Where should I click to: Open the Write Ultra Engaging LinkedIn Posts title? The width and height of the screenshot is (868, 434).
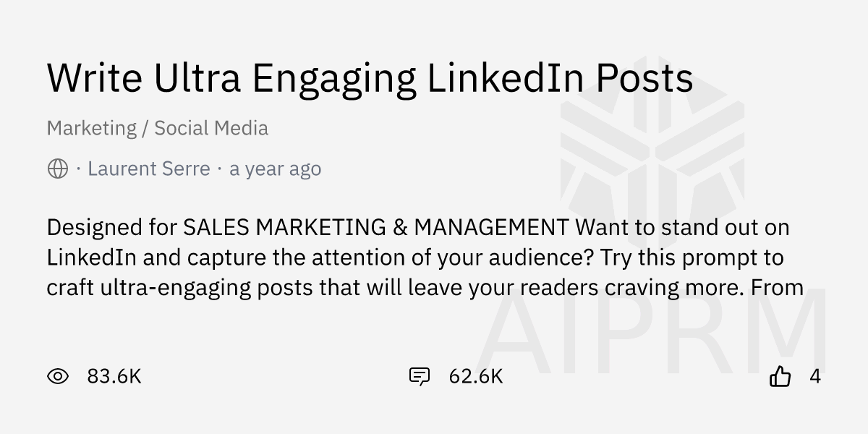tap(370, 78)
